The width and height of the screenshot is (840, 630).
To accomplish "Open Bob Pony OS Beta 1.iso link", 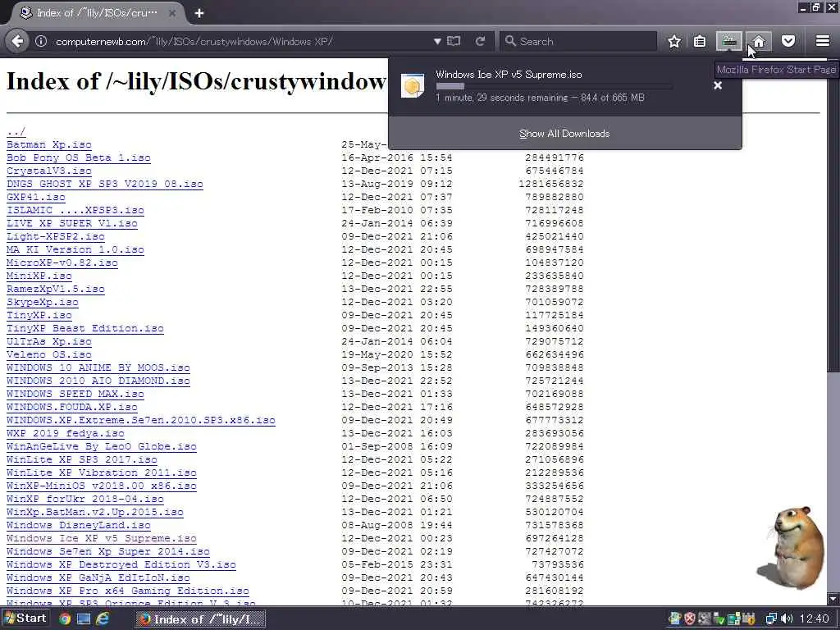I will (x=78, y=157).
